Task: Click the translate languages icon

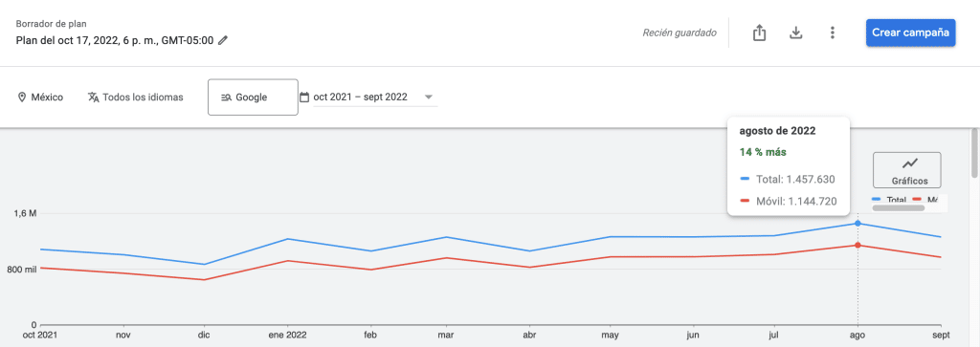Action: [x=94, y=98]
